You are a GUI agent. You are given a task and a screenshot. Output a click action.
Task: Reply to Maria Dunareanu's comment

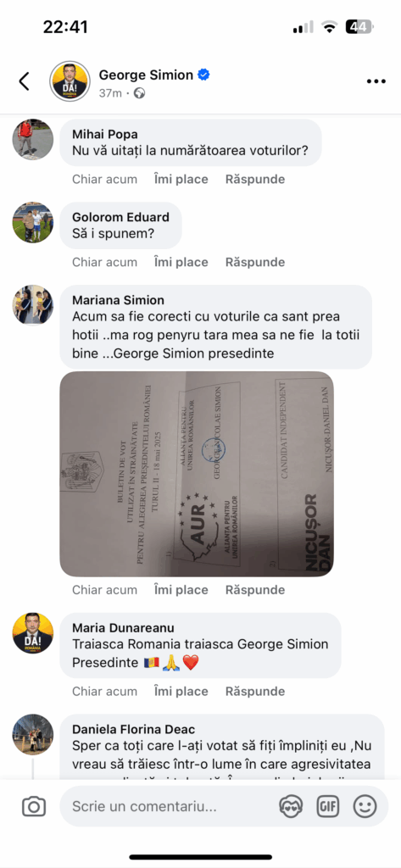point(255,692)
